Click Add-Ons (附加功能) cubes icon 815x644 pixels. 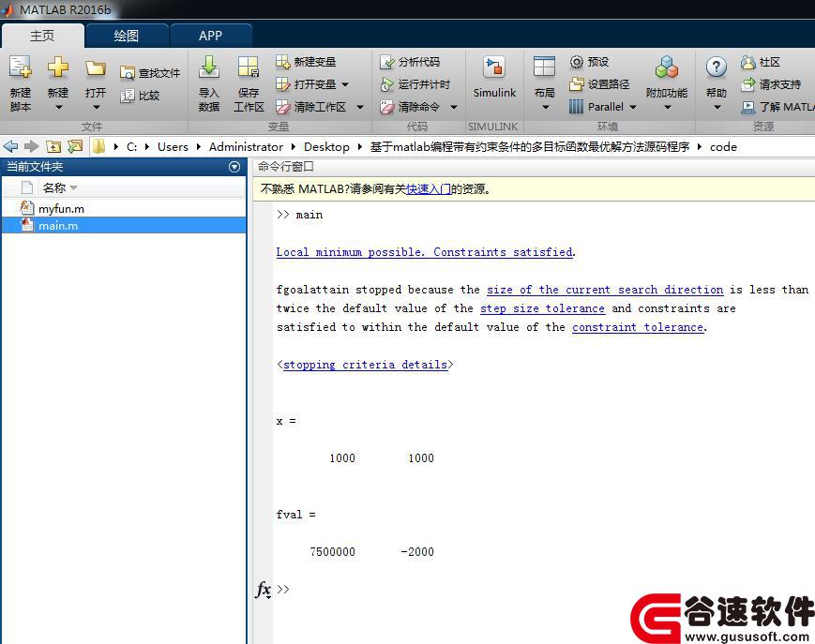[667, 67]
